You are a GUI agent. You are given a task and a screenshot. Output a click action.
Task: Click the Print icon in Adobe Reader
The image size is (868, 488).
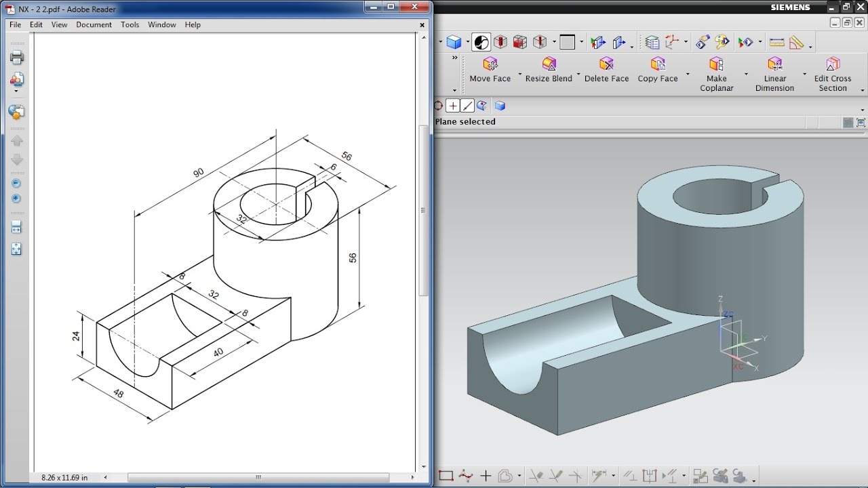(17, 57)
